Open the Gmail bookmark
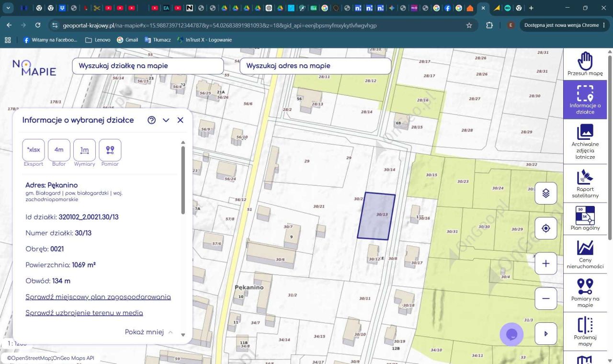Screen dimensions: 613x364 pyautogui.click(x=127, y=40)
